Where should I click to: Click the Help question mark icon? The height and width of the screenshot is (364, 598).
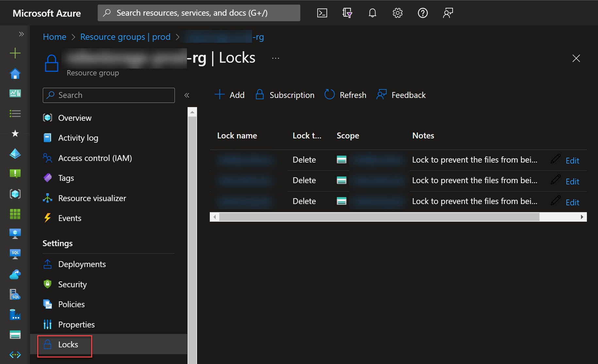[423, 13]
